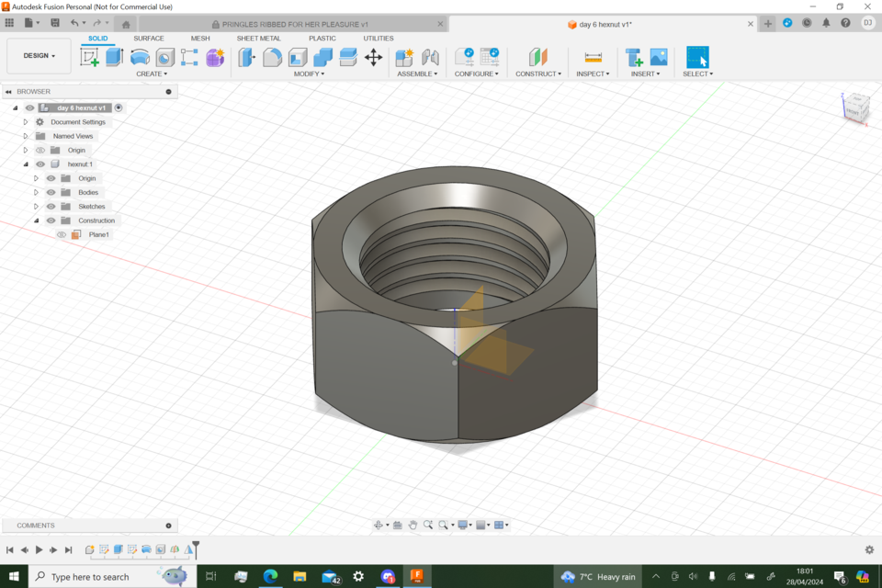882x588 pixels.
Task: Expand the Sketches folder
Action: pos(36,207)
